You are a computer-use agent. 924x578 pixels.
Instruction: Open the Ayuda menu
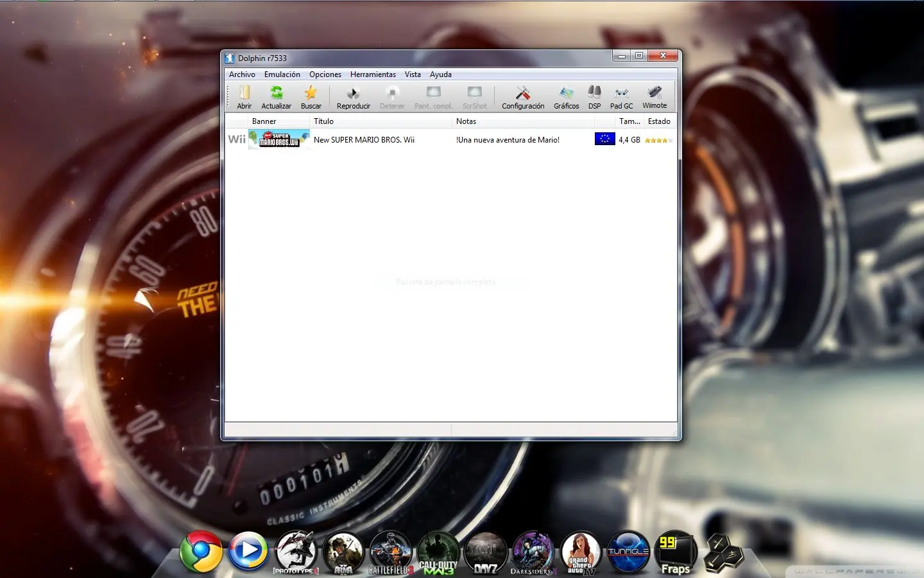point(440,74)
